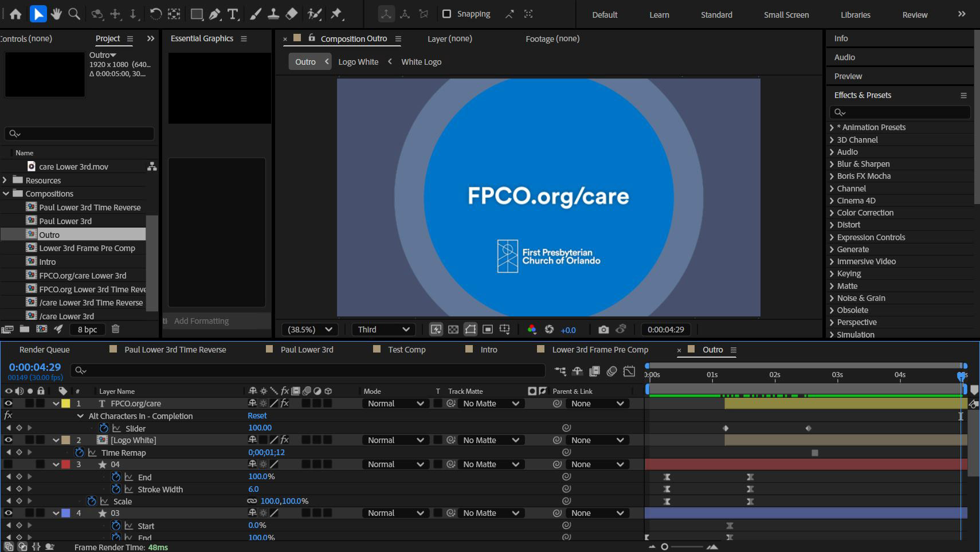Image resolution: width=980 pixels, height=552 pixels.
Task: Expand the Resources folder in Project panel
Action: click(5, 180)
